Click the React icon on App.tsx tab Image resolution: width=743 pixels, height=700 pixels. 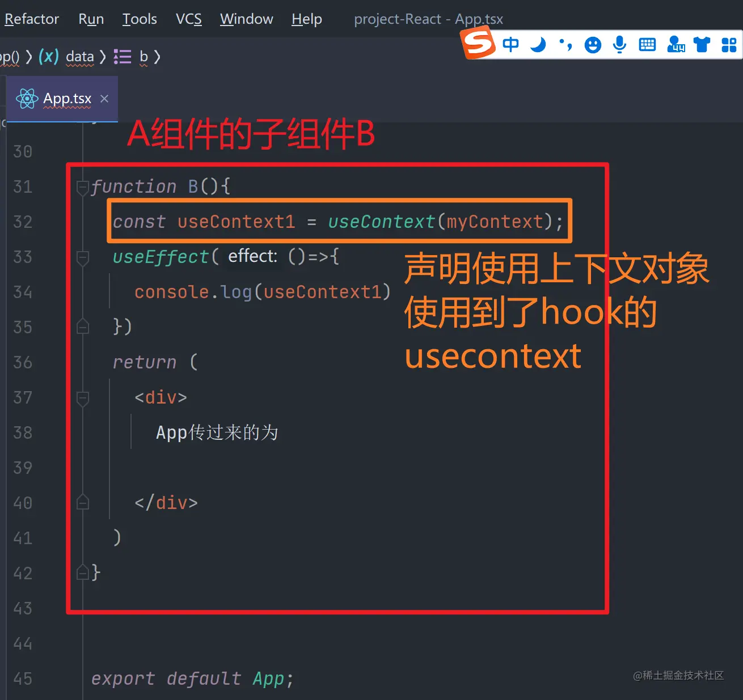(27, 99)
